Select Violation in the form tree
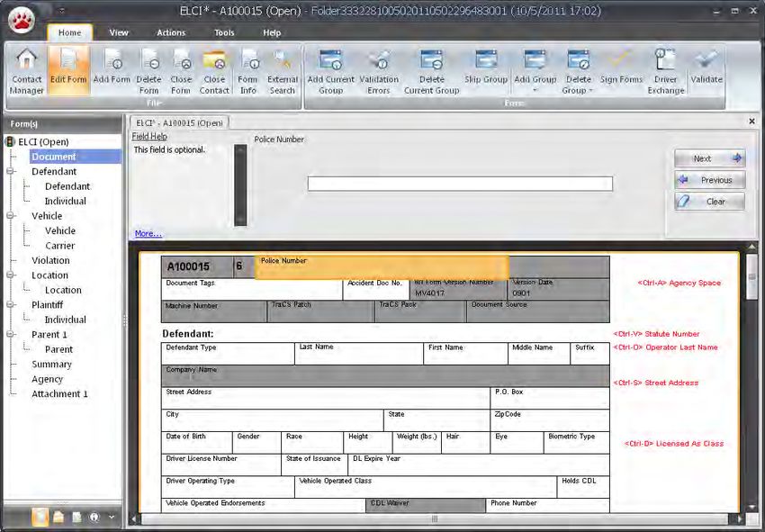 [50, 260]
